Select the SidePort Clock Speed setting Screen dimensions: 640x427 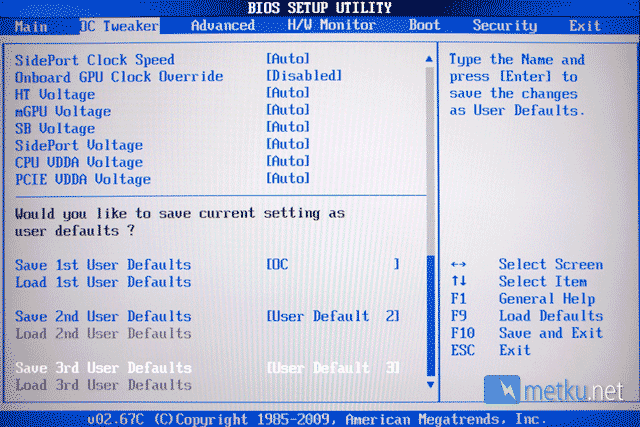95,60
